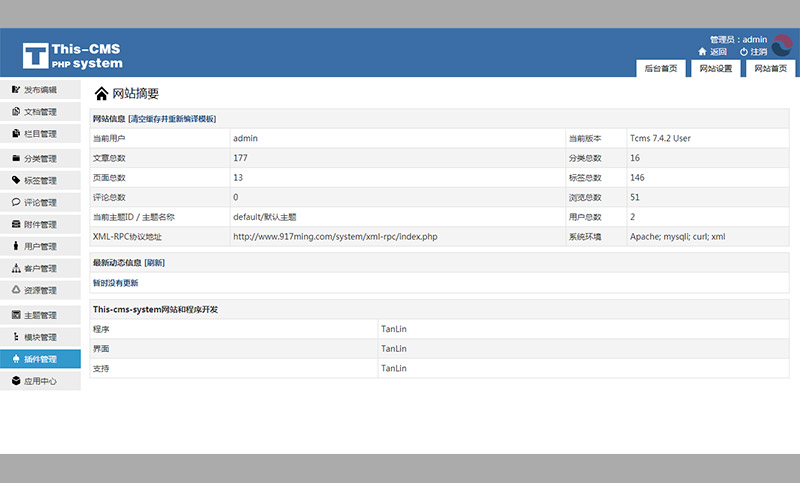Click the 暂时没有更新 link
This screenshot has height=483, width=800.
click(x=115, y=283)
